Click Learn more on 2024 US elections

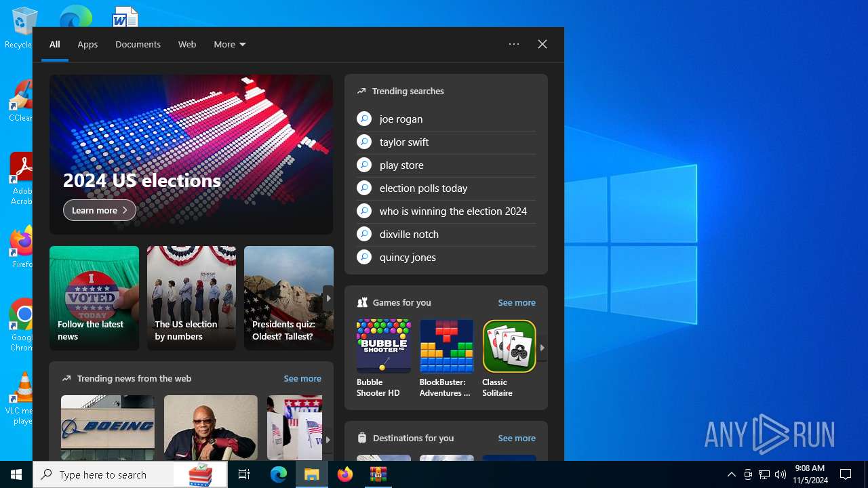[100, 210]
